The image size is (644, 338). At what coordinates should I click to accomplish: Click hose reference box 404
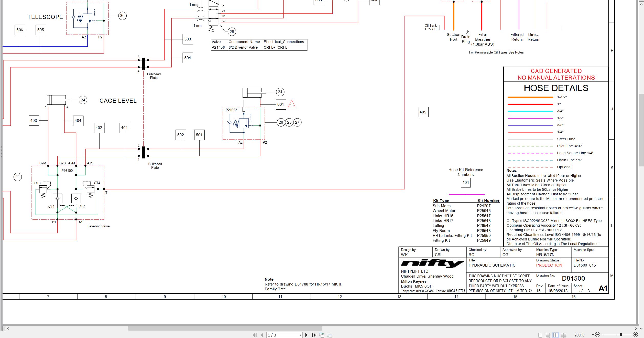click(78, 120)
